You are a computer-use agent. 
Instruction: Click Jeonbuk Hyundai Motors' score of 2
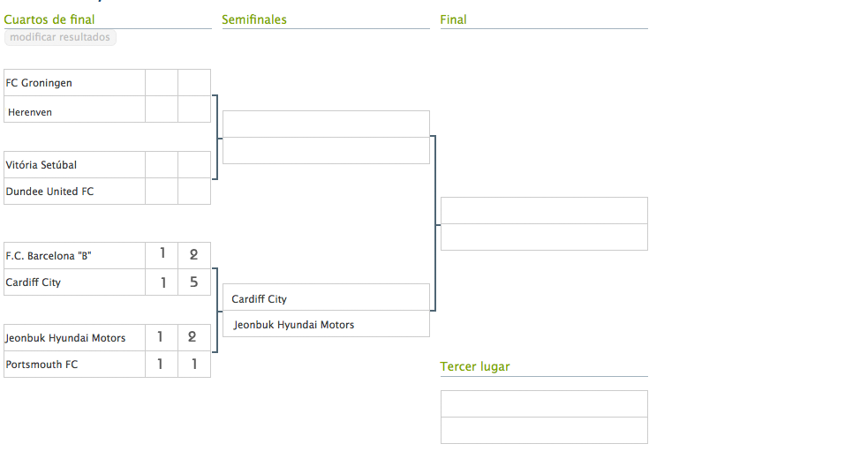(194, 337)
